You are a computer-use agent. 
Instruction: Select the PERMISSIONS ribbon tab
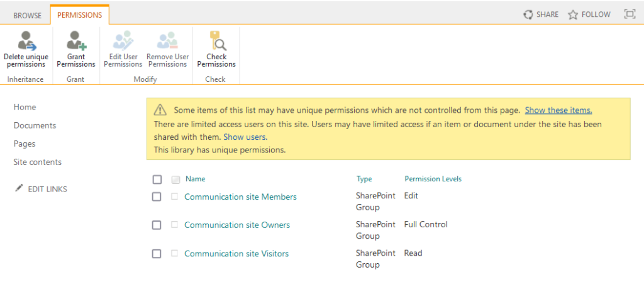click(x=80, y=15)
